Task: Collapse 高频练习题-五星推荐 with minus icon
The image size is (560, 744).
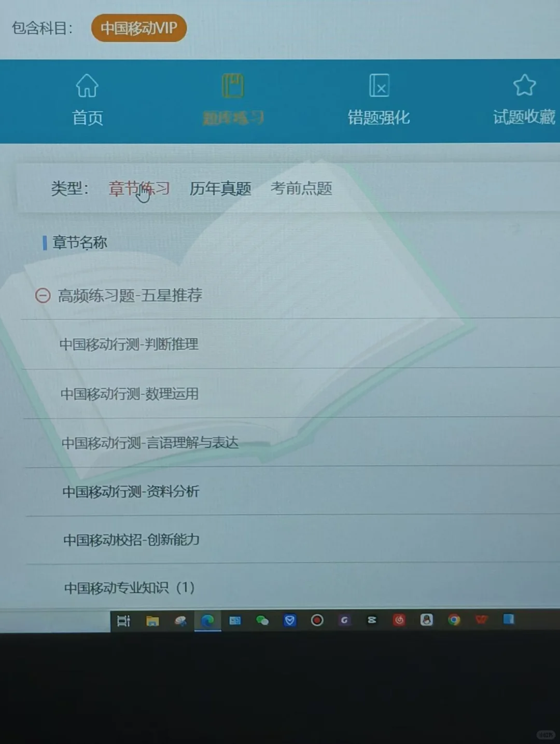Action: (x=43, y=296)
